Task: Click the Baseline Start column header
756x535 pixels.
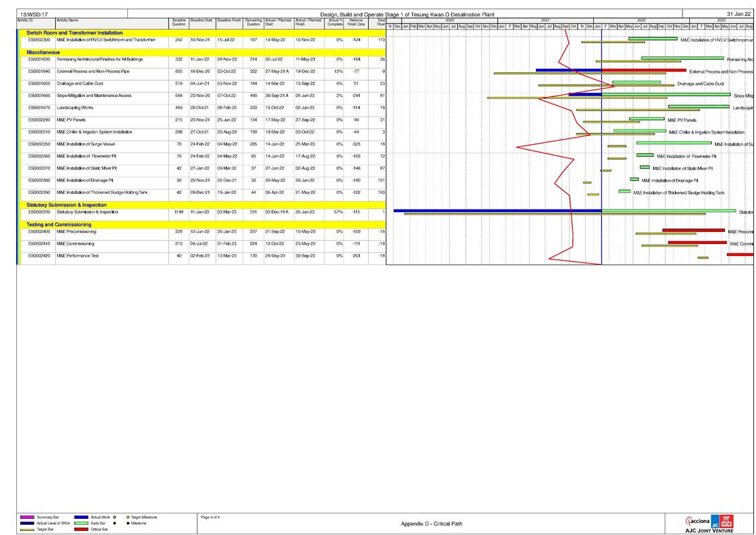Action: pyautogui.click(x=201, y=21)
